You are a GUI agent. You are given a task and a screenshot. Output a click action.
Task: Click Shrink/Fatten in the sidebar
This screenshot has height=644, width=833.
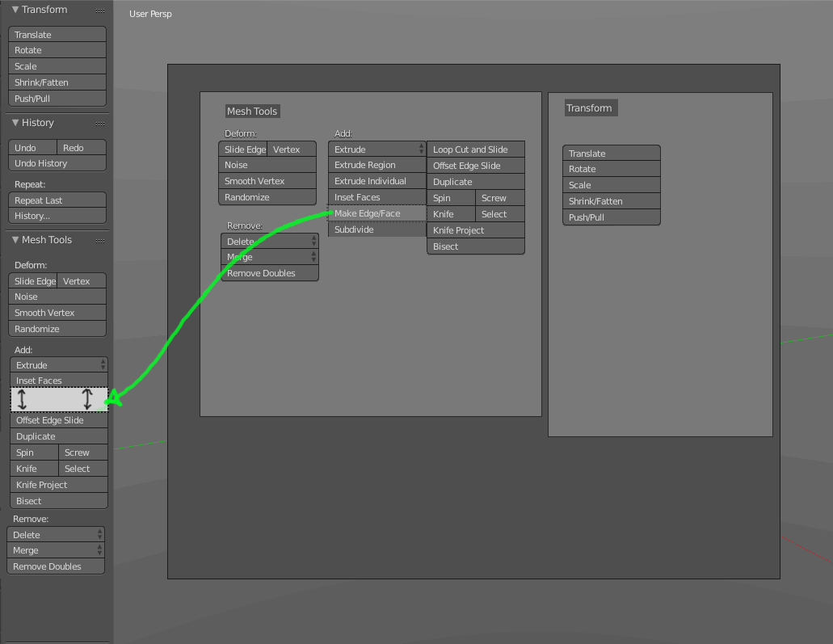[57, 82]
